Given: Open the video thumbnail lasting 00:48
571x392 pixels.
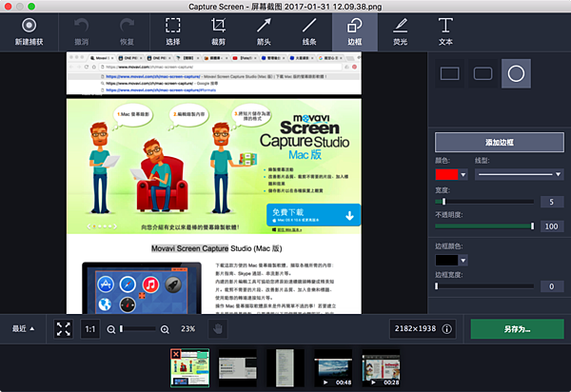Looking at the screenshot, I should pyautogui.click(x=333, y=368).
